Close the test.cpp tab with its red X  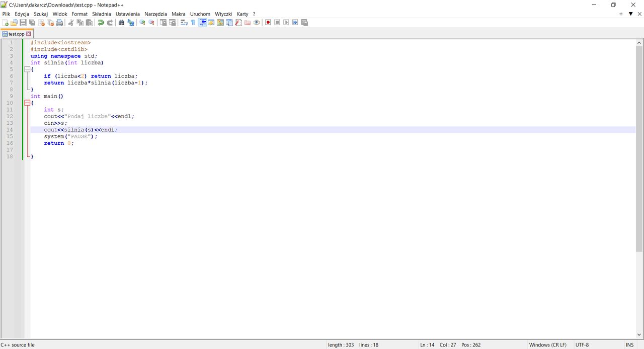tap(29, 34)
